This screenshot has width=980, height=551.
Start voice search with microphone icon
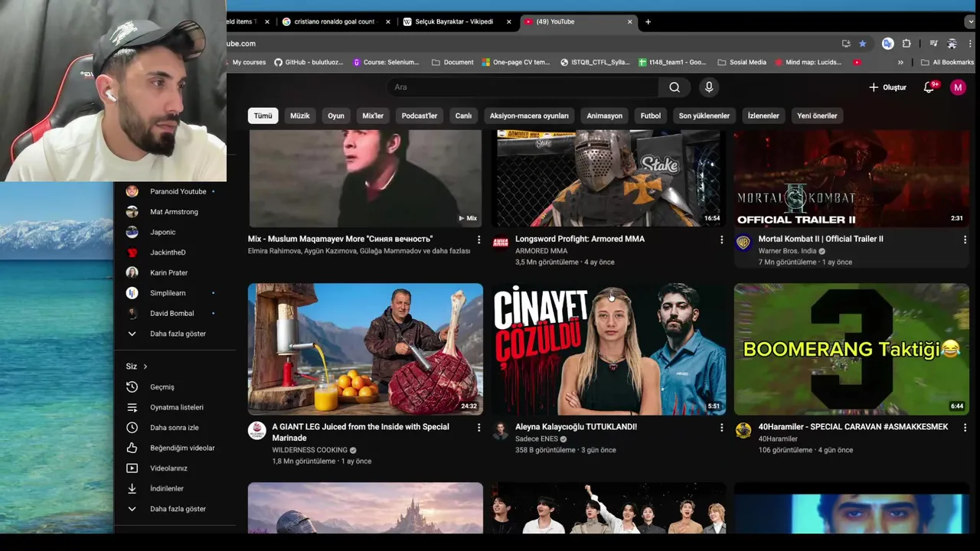coord(709,87)
